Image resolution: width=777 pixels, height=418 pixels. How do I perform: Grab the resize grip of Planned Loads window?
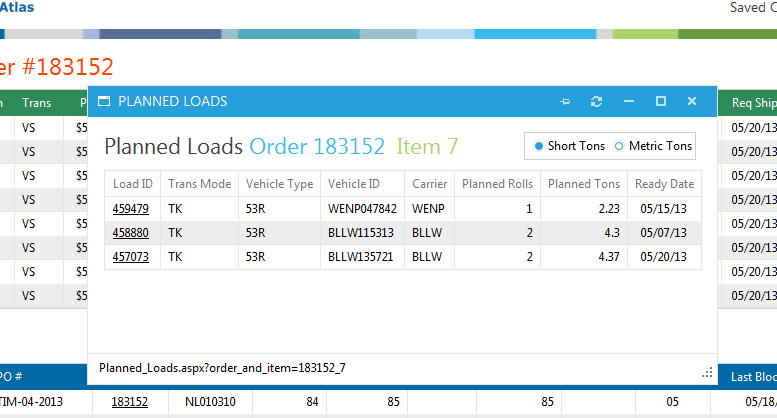click(x=707, y=372)
